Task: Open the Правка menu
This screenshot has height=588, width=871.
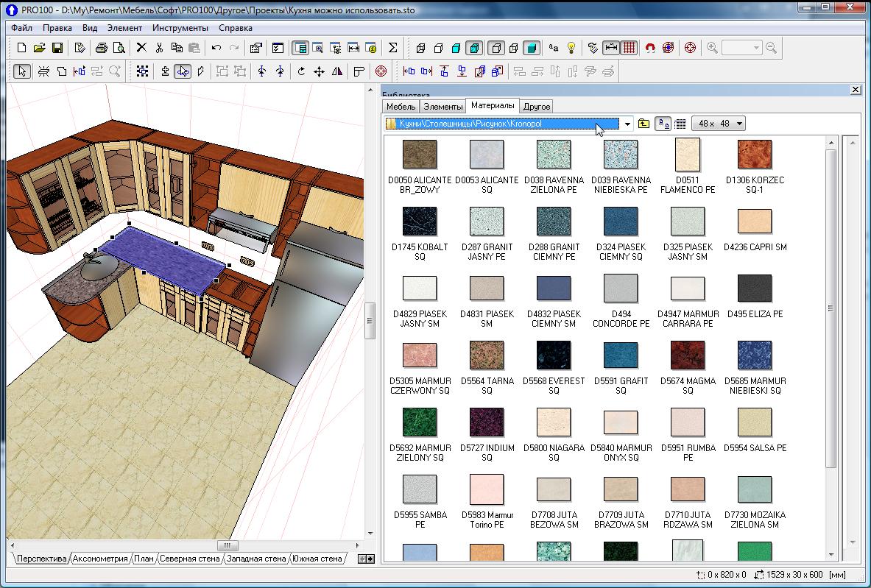Action: pyautogui.click(x=57, y=28)
